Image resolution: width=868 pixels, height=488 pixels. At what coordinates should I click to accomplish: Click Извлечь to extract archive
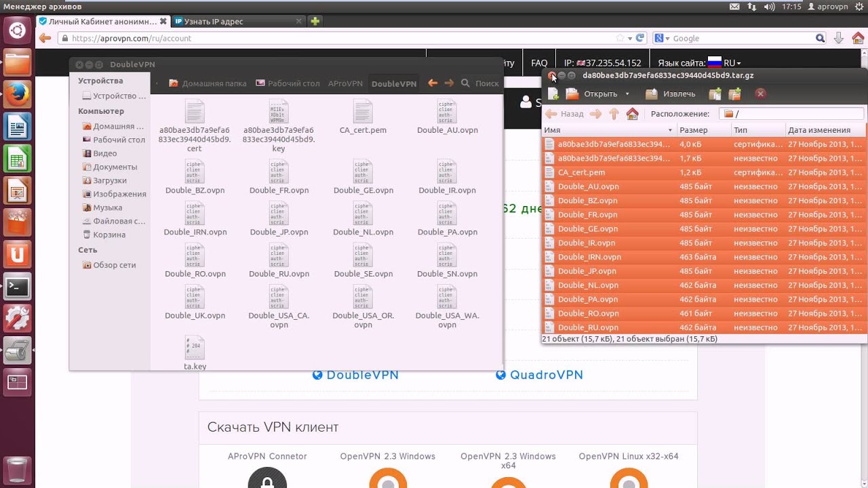[671, 94]
